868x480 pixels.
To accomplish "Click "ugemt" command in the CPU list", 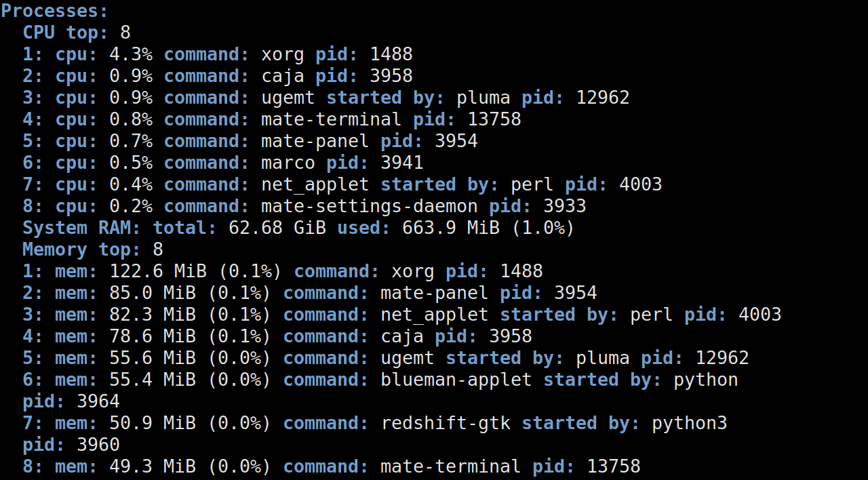I will tap(288, 98).
